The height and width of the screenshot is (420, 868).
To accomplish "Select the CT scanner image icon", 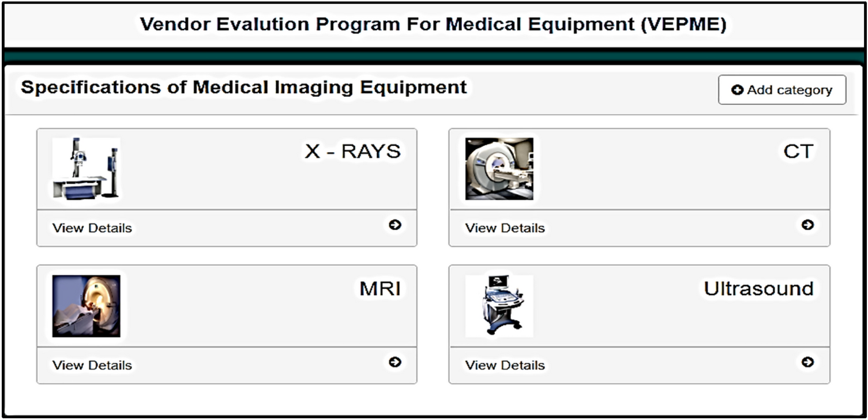I will pyautogui.click(x=499, y=169).
